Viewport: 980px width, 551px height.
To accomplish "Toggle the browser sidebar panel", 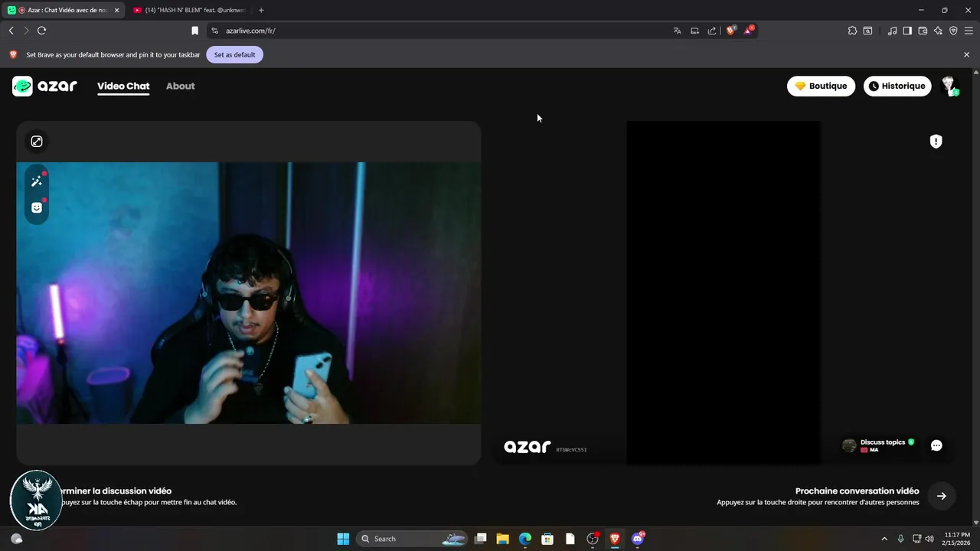I will pyautogui.click(x=907, y=31).
